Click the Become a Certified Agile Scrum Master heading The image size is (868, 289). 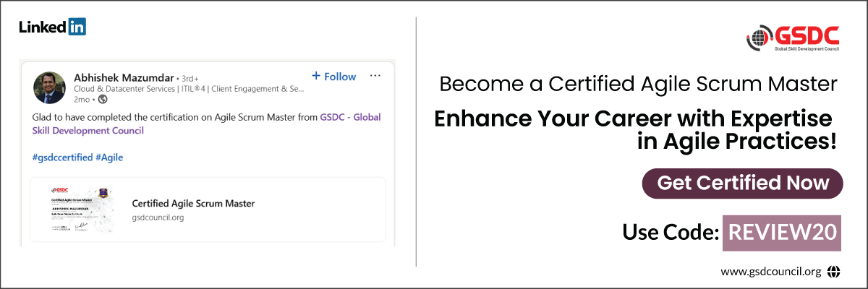(x=638, y=85)
